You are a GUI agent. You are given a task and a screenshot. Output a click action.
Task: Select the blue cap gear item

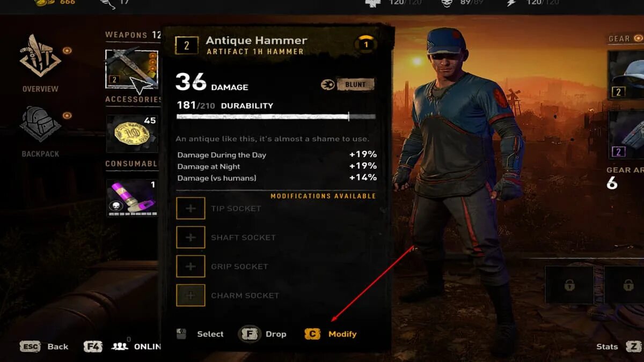click(x=626, y=75)
